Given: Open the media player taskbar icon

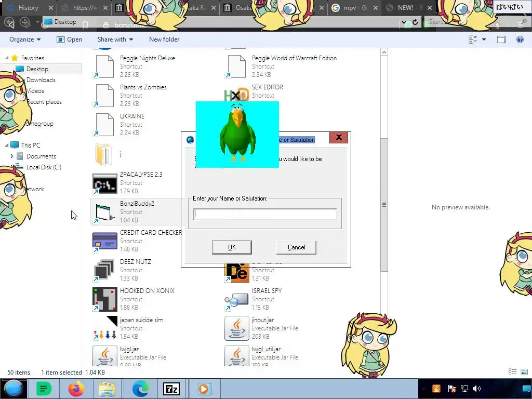Looking at the screenshot, I should point(204,389).
